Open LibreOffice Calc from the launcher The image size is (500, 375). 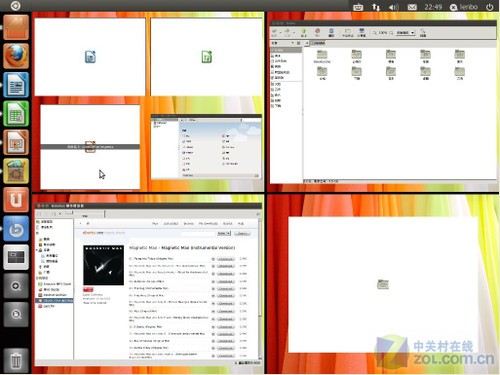pos(16,114)
